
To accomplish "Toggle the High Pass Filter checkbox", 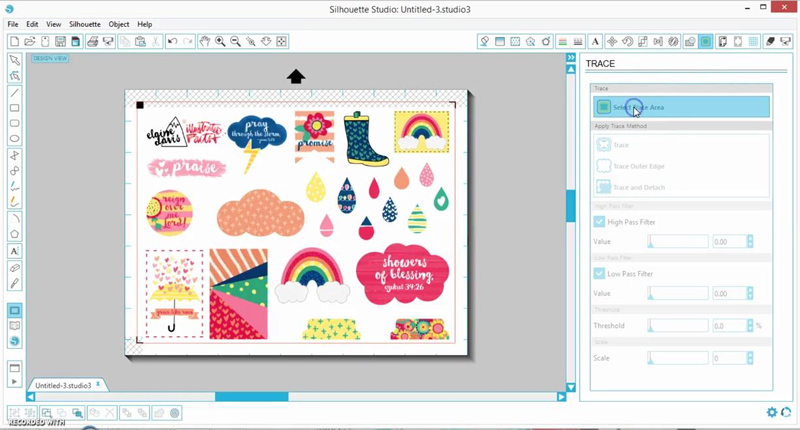I will pyautogui.click(x=599, y=222).
